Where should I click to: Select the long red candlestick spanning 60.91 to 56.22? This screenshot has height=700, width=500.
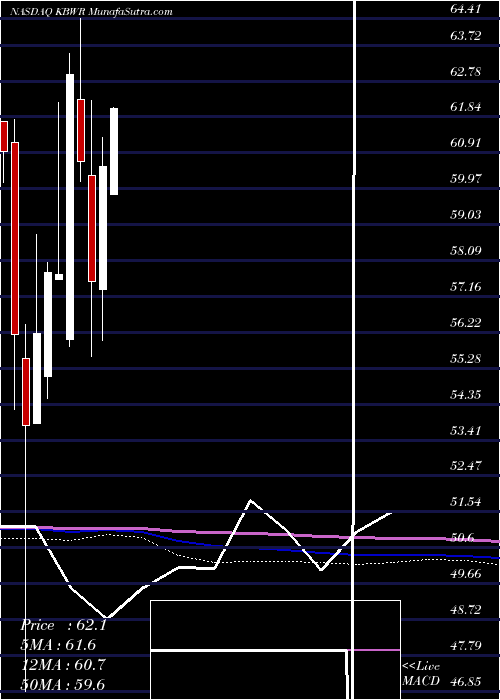(15, 238)
